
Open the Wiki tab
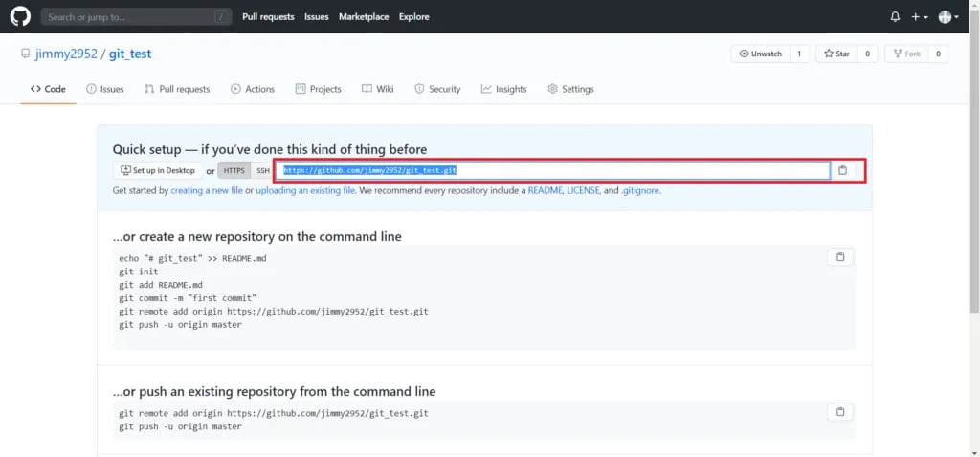[x=377, y=89]
